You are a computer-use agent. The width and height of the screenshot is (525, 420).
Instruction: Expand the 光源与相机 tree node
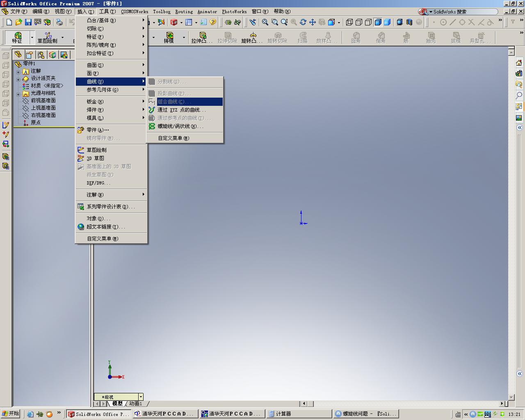coord(18,94)
